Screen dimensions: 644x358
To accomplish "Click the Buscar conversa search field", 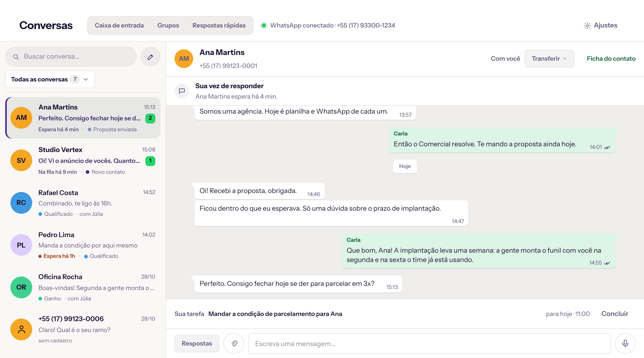I will [x=71, y=57].
